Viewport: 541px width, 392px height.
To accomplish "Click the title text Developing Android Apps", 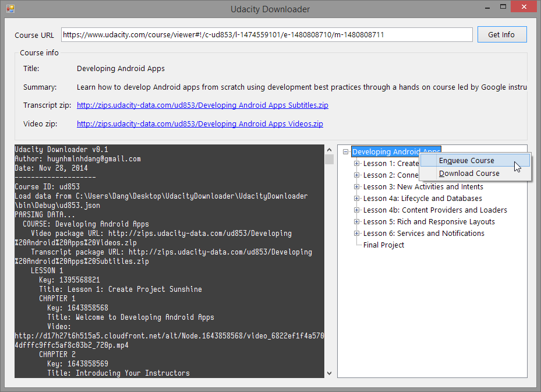I will (x=121, y=69).
